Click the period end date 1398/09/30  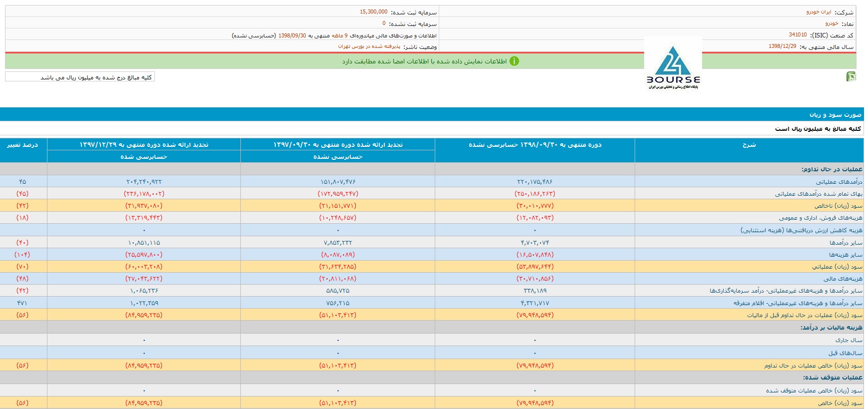292,35
